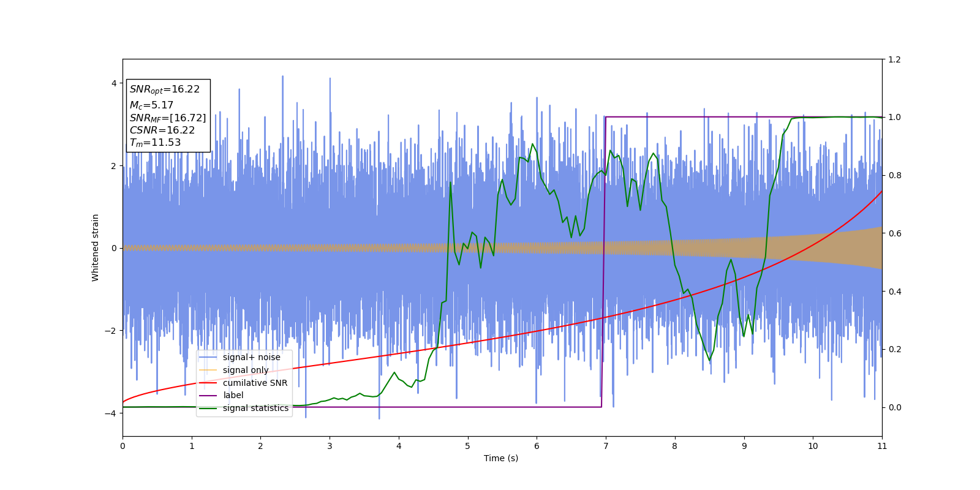The image size is (980, 490).
Task: Click the 'Whitened strain' y-axis label
Action: (x=96, y=247)
